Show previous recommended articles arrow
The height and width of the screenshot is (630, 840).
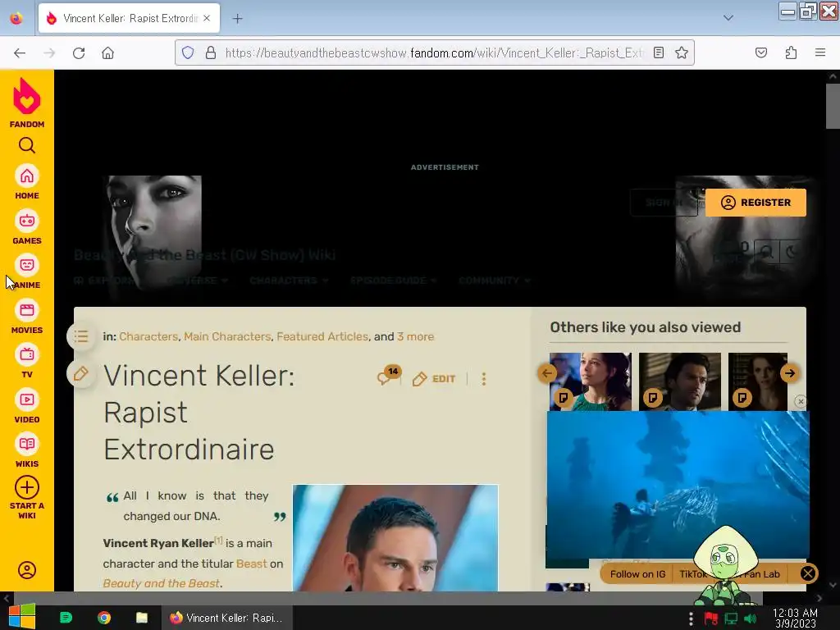pos(547,373)
